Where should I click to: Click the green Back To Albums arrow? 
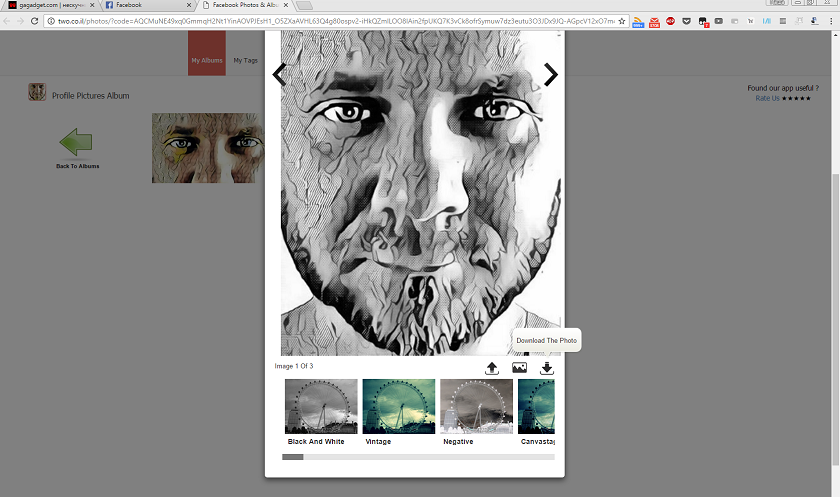76,142
